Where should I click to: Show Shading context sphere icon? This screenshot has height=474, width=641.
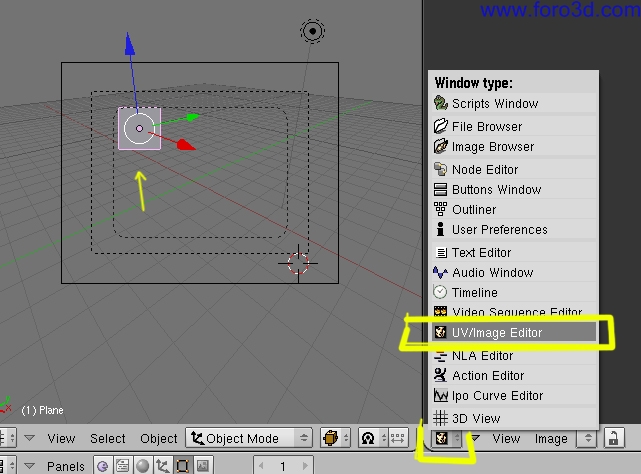coord(143,466)
